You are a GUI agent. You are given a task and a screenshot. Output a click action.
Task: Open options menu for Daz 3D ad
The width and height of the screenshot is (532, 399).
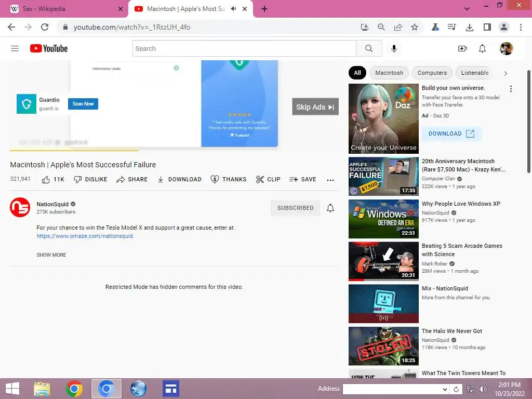[x=511, y=89]
